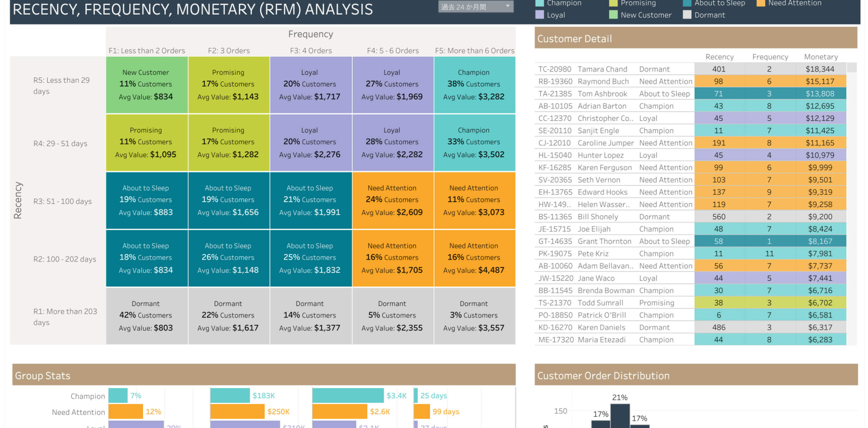Screen dimensions: 868x428
Task: Open the 過去 24 か月間 date range dropdown
Action: click(475, 6)
